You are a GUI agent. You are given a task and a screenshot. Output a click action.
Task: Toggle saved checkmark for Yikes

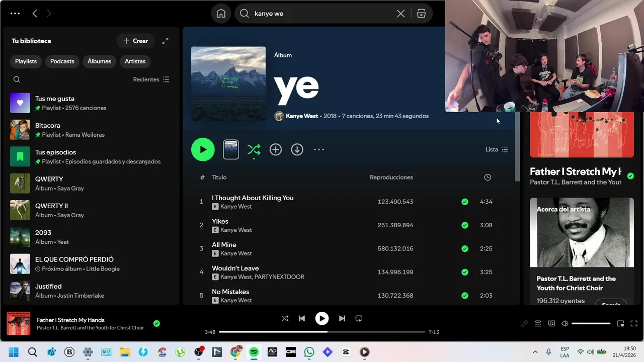coord(465,225)
